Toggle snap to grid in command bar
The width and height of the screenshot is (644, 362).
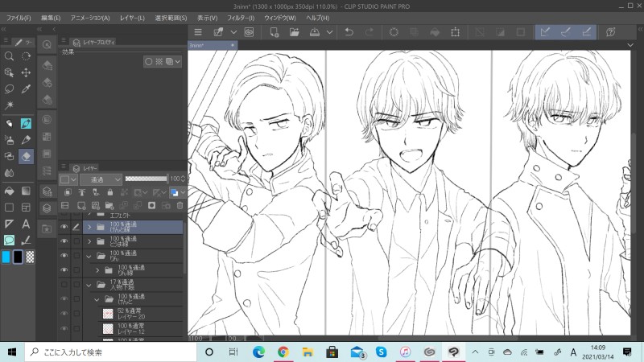(x=587, y=32)
